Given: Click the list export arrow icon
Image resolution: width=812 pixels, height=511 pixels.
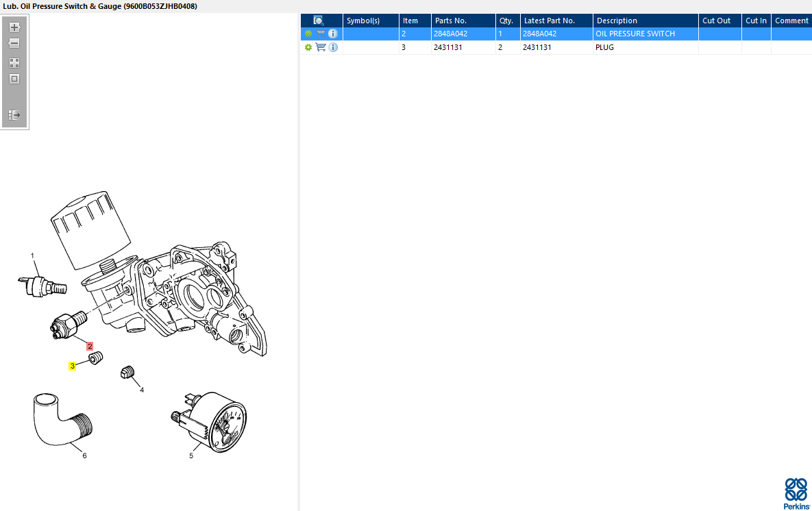Looking at the screenshot, I should click(14, 115).
